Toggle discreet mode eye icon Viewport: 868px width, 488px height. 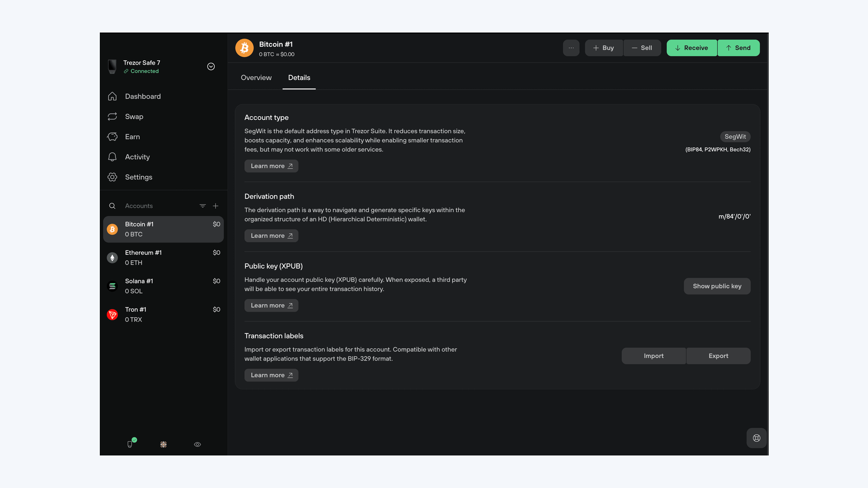coord(197,445)
